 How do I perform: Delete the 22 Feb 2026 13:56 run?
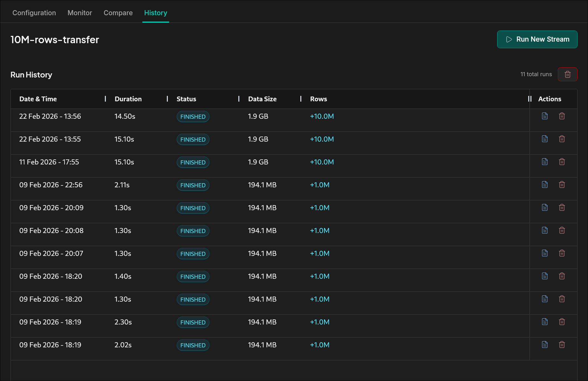tap(562, 116)
